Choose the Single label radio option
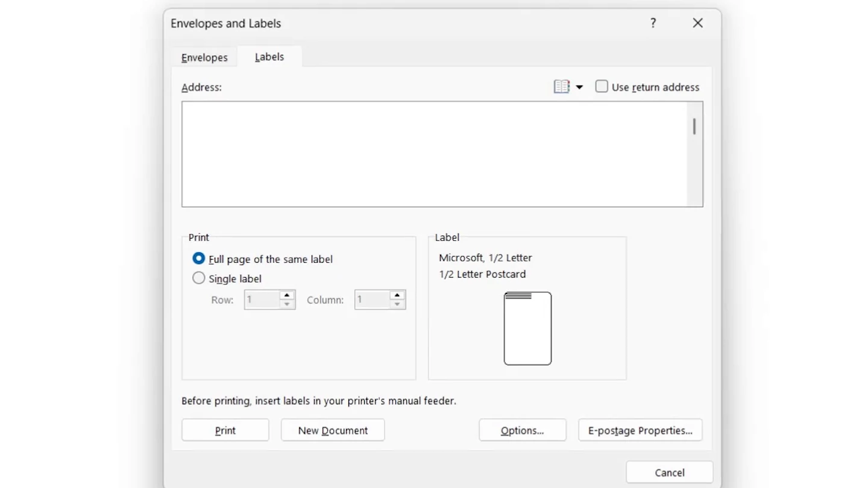 [x=198, y=278]
